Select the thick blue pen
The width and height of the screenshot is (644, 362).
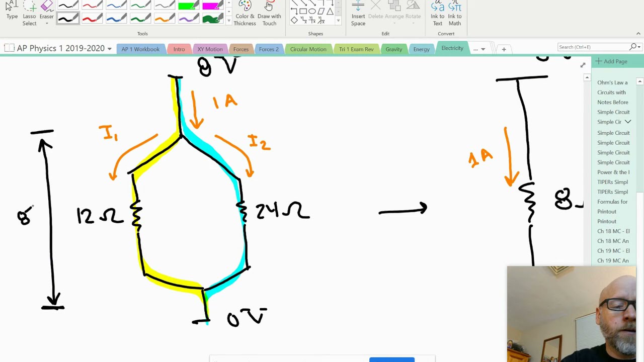(x=116, y=19)
